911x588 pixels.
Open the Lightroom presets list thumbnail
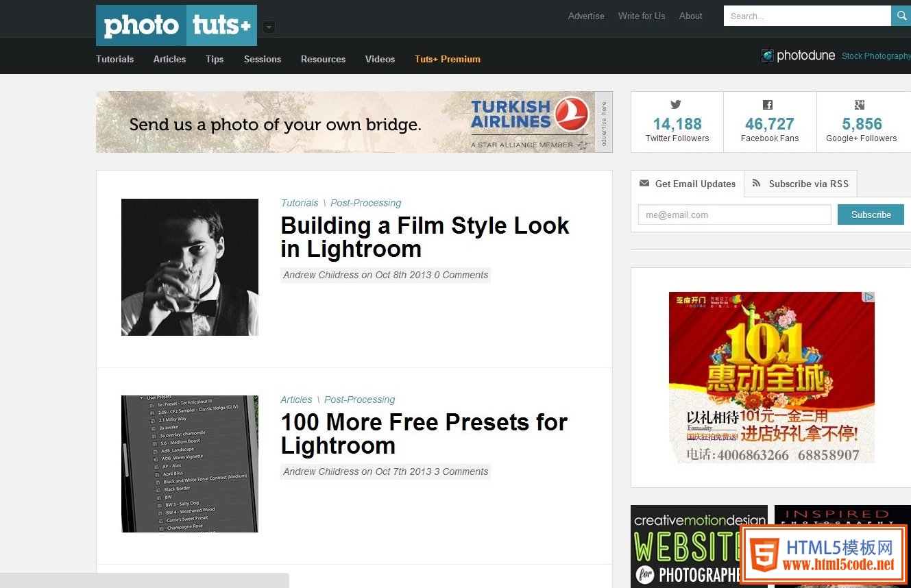coord(190,464)
